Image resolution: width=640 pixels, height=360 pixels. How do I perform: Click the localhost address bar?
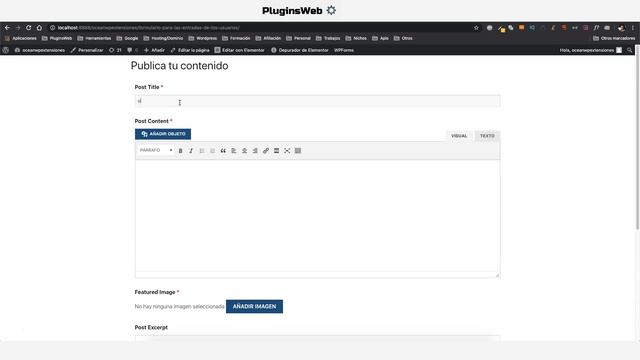(x=261, y=28)
